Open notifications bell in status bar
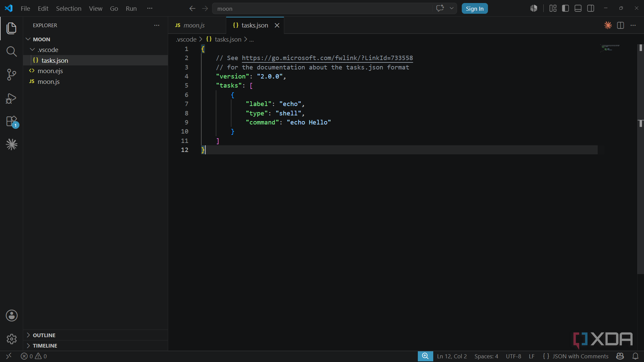The width and height of the screenshot is (644, 362). click(635, 356)
